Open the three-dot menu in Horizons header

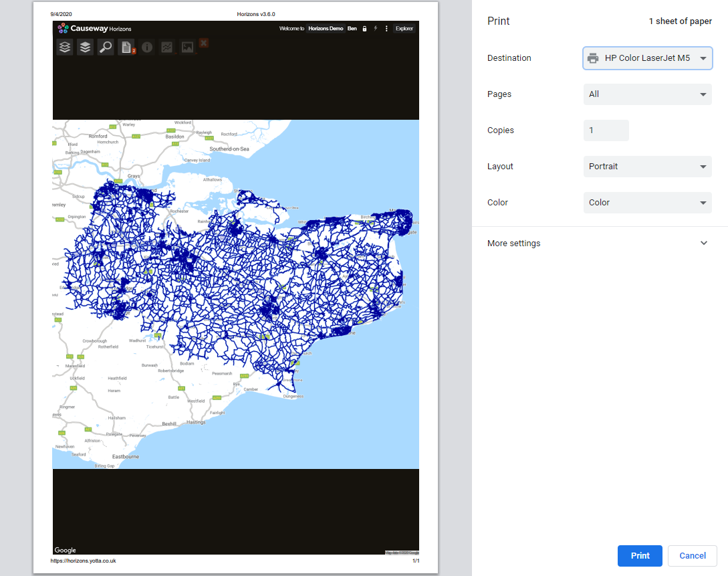386,29
